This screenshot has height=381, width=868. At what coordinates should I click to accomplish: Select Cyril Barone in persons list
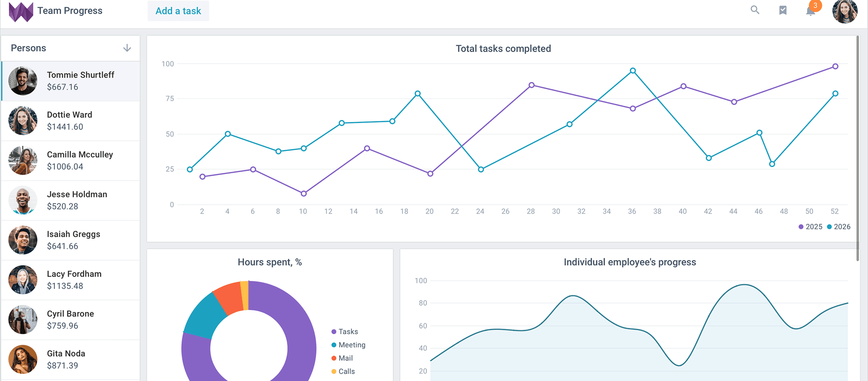tap(71, 320)
